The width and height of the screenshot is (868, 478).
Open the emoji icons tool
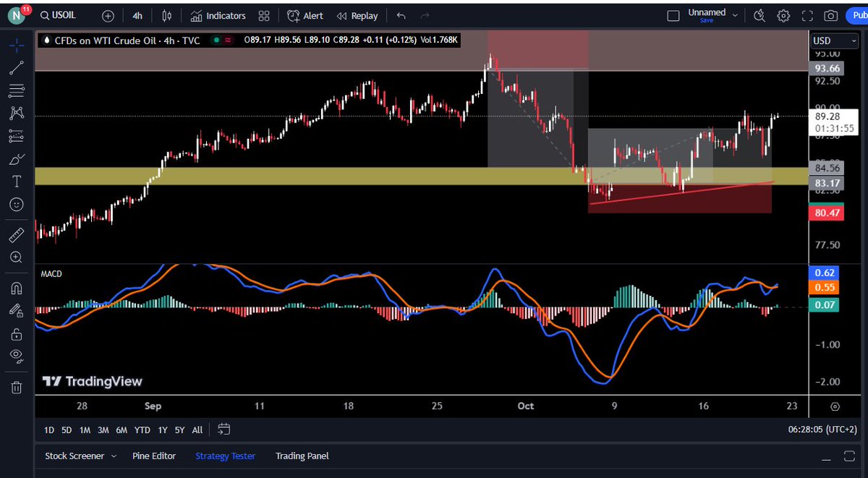coord(16,204)
